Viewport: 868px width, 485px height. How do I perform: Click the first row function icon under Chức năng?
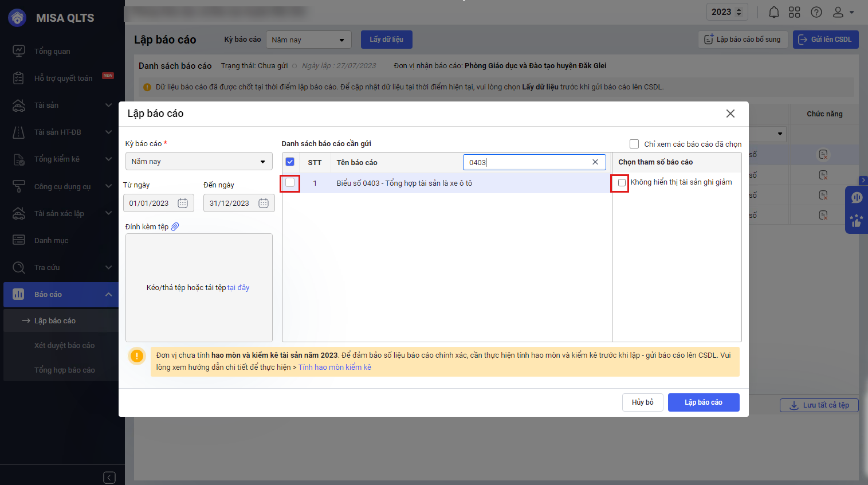point(823,154)
